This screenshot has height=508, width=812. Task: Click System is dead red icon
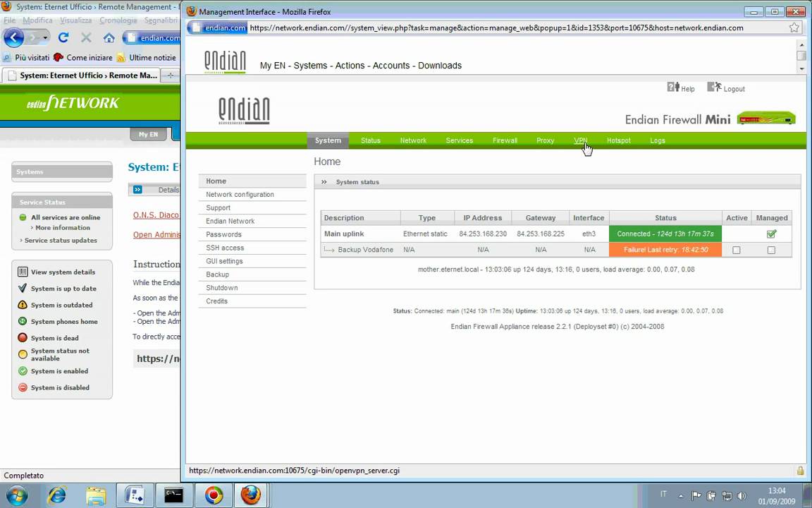pos(23,338)
